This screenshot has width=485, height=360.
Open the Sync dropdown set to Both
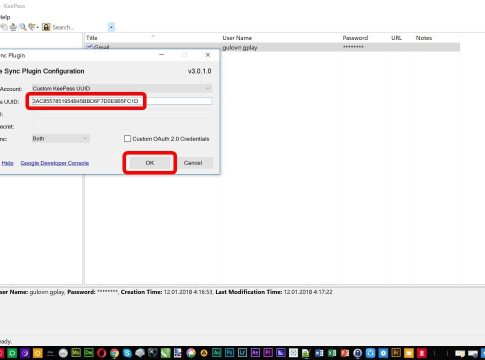(x=61, y=139)
